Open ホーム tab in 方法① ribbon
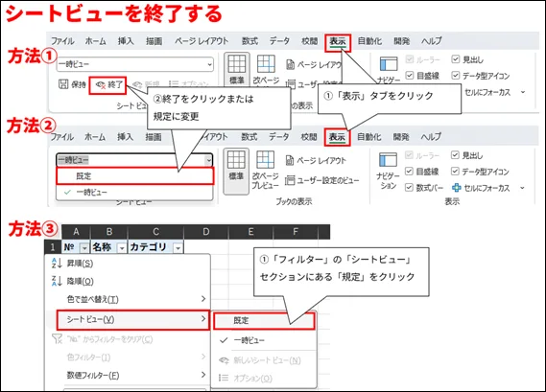The image size is (546, 392). [x=96, y=41]
